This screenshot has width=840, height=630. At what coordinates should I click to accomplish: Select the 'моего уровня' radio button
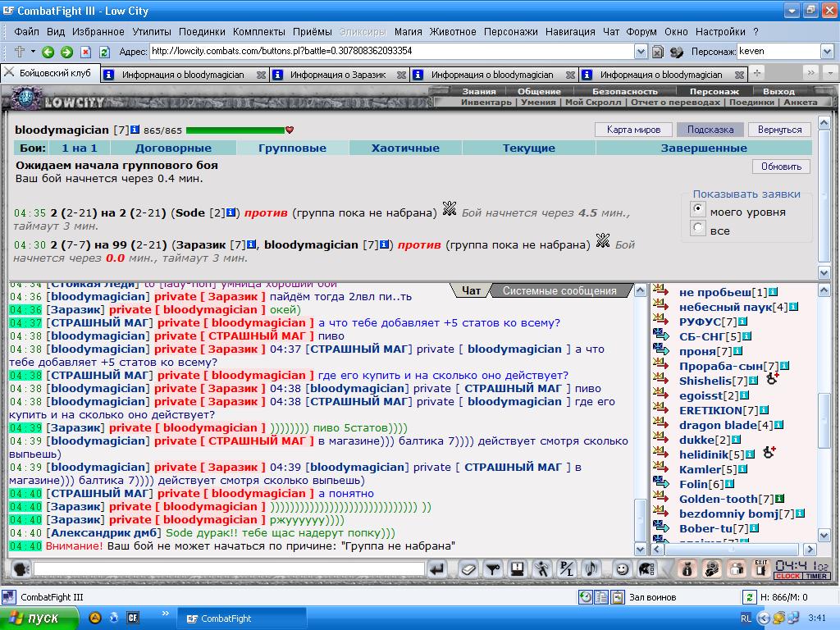coord(697,209)
